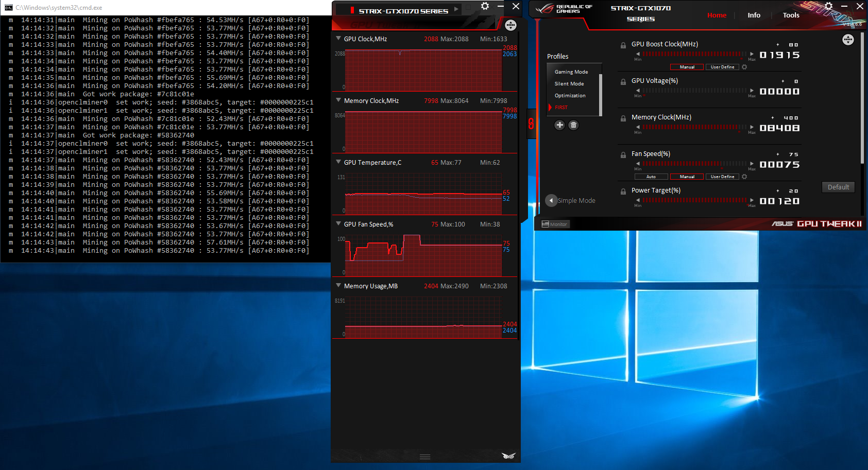The image size is (868, 470).
Task: Delete profile with trash can icon
Action: [x=573, y=125]
